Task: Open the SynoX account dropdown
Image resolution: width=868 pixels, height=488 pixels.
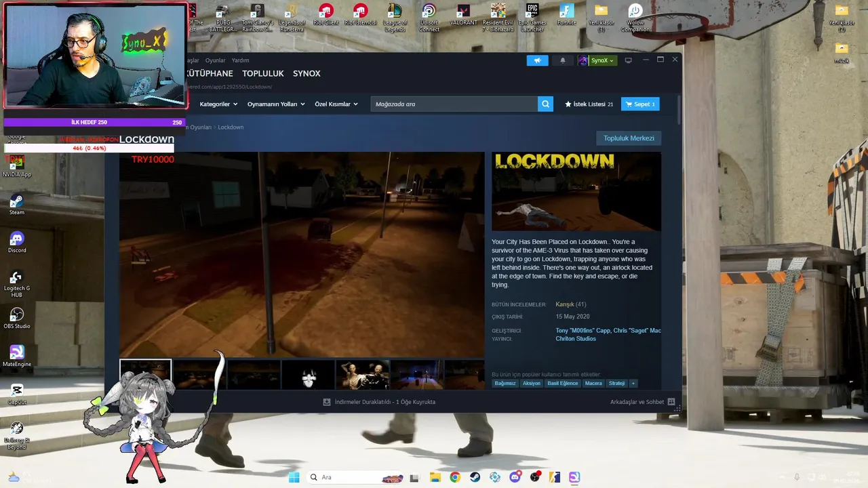Action: (597, 60)
